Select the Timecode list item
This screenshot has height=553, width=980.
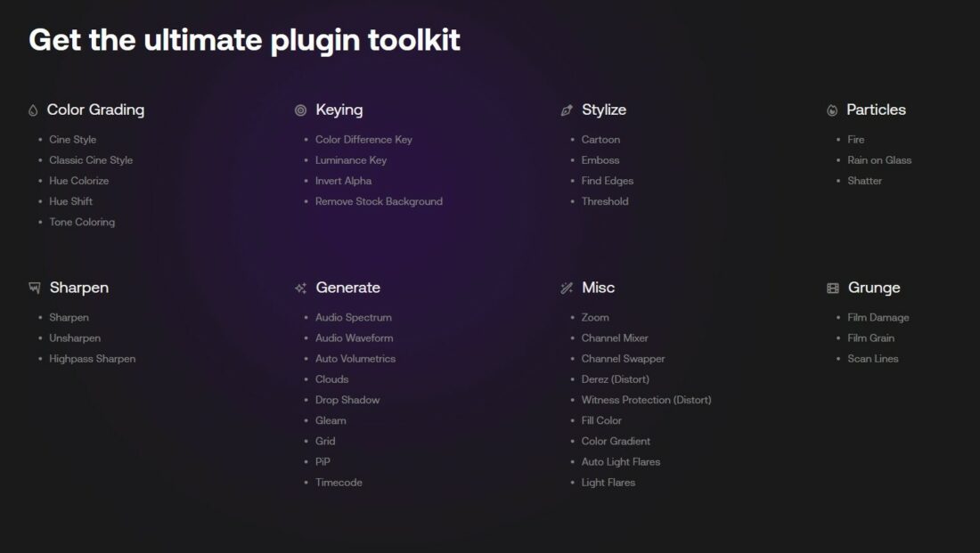(339, 483)
